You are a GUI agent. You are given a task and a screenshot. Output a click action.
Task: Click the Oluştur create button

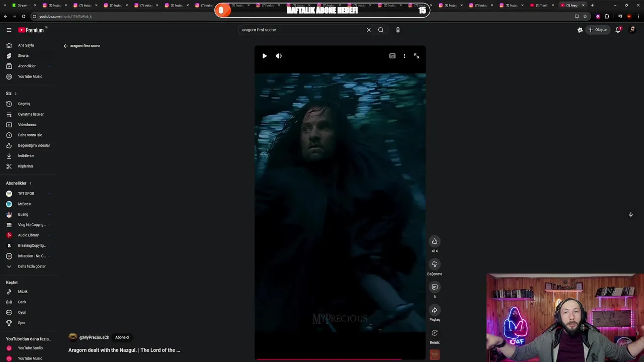[x=598, y=30]
